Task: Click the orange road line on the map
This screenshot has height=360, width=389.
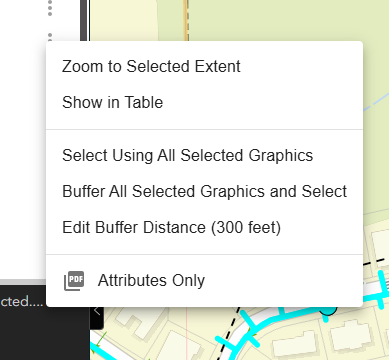Action: click(185, 20)
